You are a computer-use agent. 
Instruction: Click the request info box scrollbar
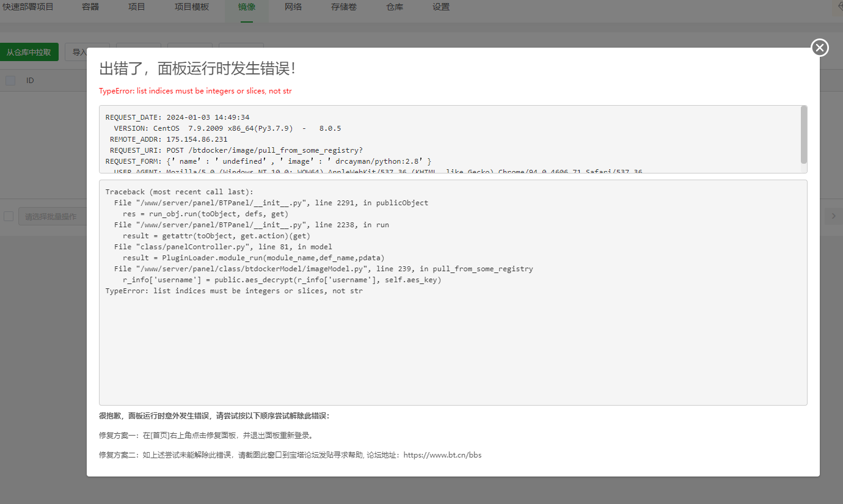pyautogui.click(x=804, y=134)
